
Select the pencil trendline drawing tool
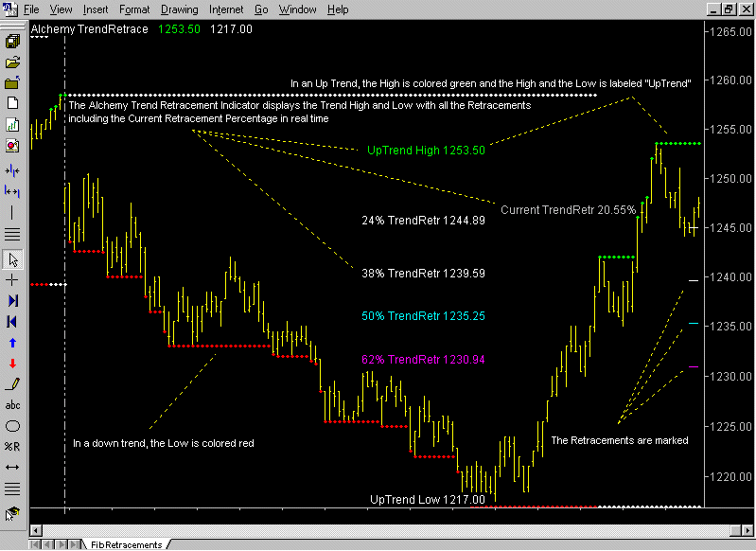12,384
